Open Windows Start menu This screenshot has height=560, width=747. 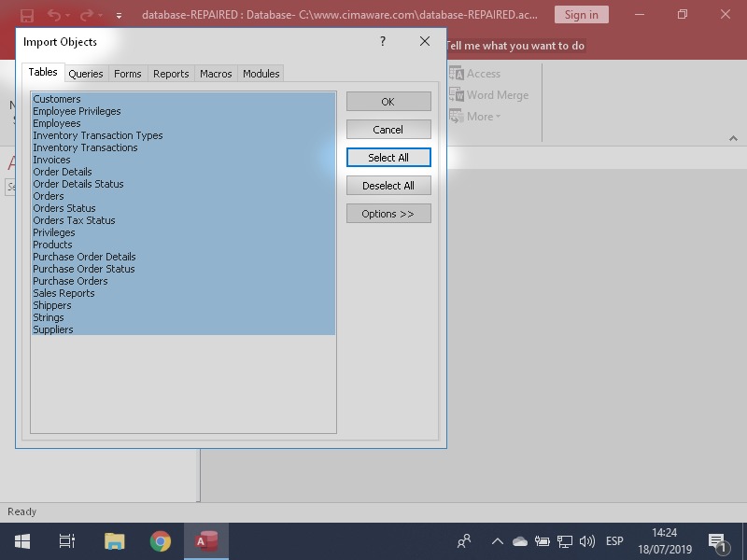pyautogui.click(x=21, y=541)
